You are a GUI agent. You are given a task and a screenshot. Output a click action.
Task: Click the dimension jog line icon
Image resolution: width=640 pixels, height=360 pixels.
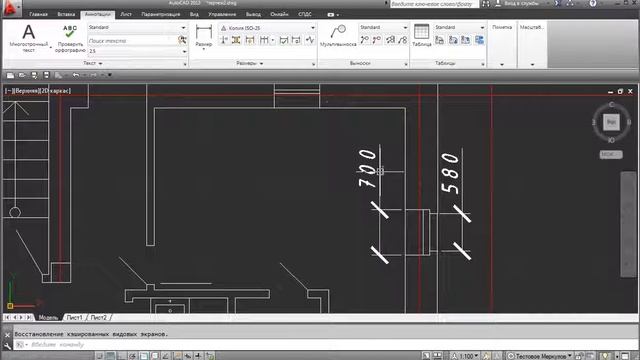pos(310,40)
